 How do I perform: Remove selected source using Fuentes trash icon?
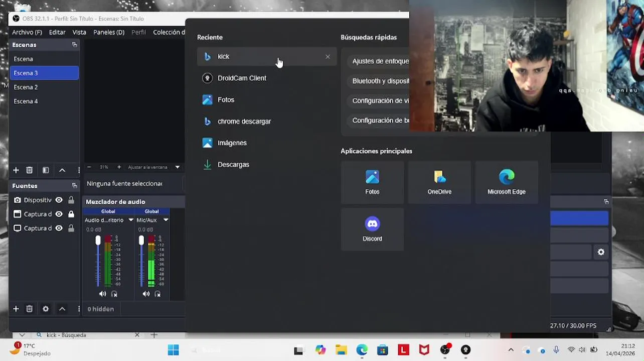[30, 309]
